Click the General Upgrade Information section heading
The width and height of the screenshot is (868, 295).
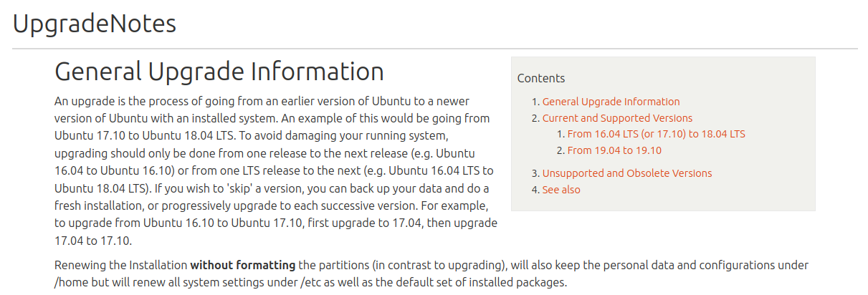pos(219,72)
